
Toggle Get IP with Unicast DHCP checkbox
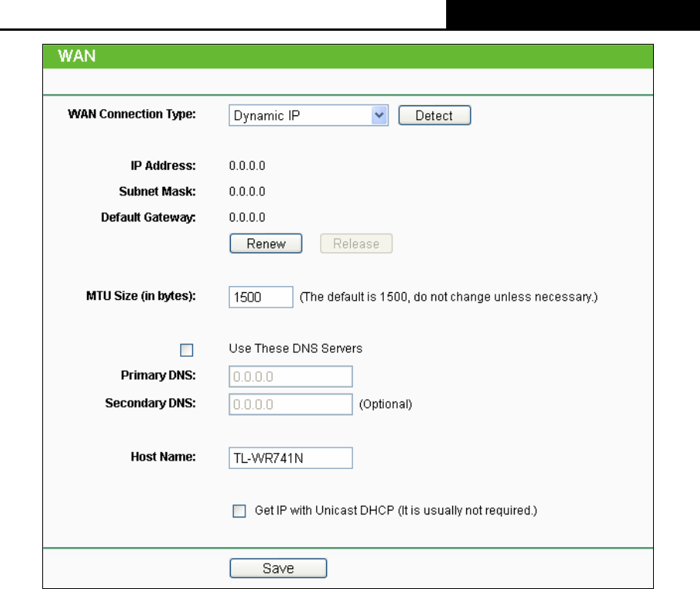pyautogui.click(x=239, y=511)
